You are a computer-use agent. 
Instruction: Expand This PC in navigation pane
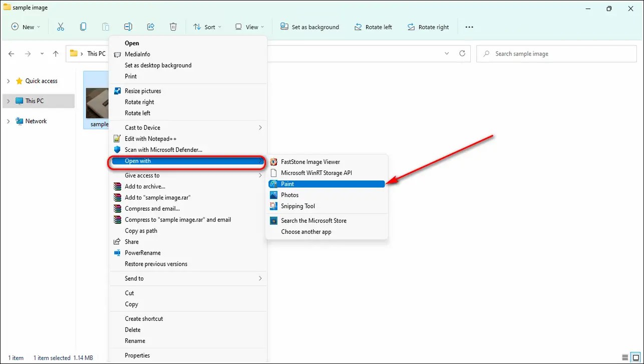(x=9, y=101)
